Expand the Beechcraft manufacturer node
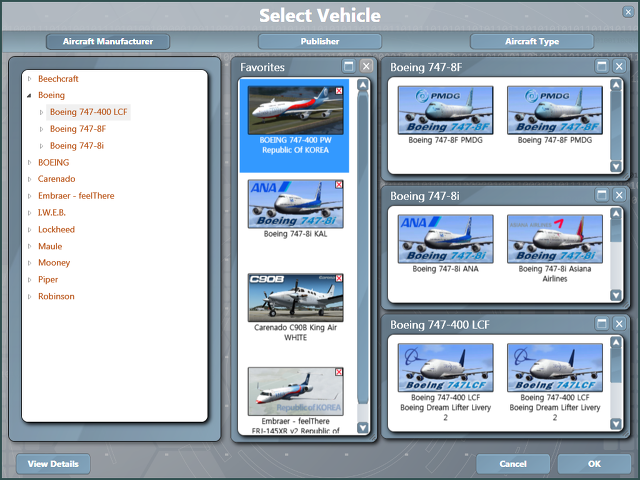The height and width of the screenshot is (480, 640). [x=29, y=79]
